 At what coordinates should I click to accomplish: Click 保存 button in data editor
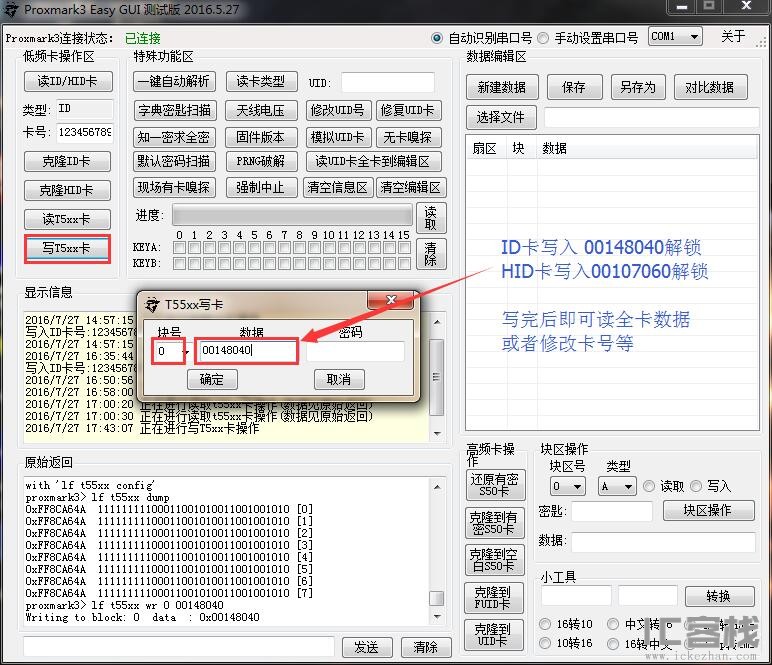[x=574, y=87]
